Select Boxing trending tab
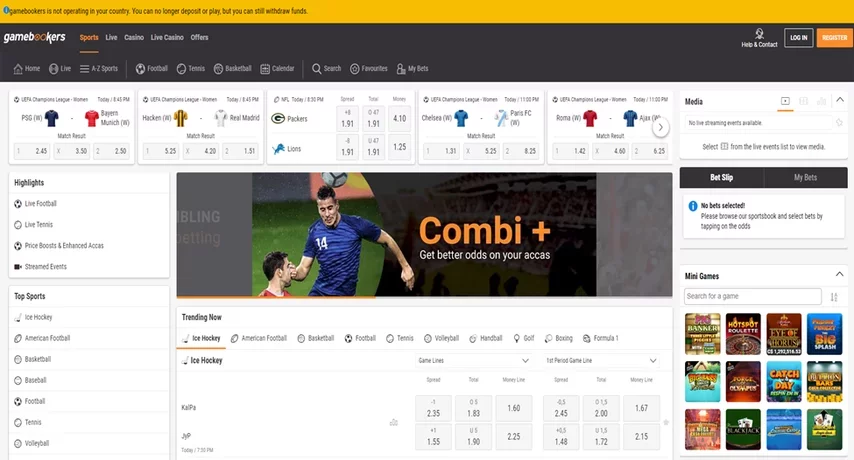 pos(558,338)
